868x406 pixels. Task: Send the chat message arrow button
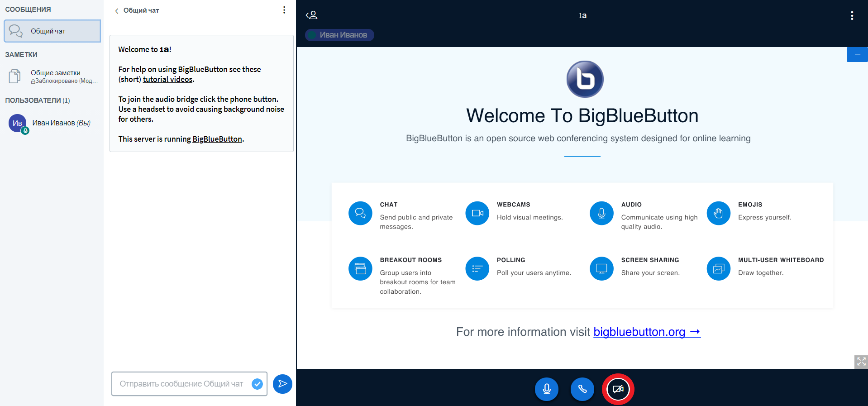click(x=282, y=384)
